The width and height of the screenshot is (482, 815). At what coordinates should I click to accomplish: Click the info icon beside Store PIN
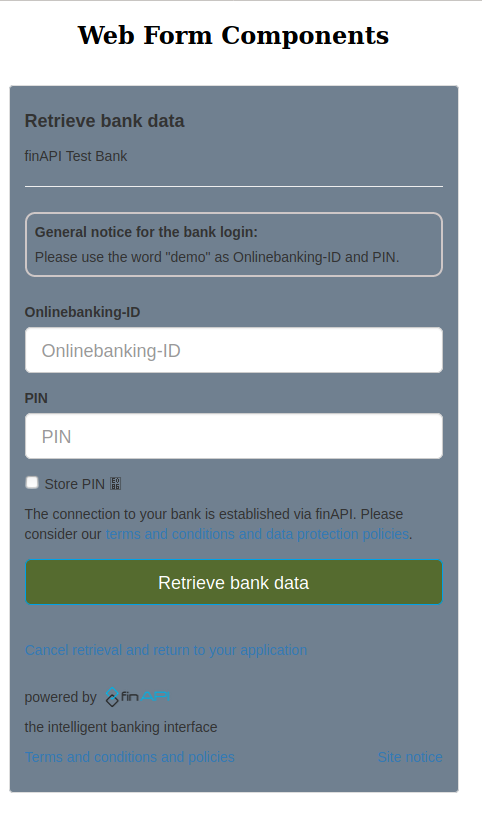(x=115, y=484)
